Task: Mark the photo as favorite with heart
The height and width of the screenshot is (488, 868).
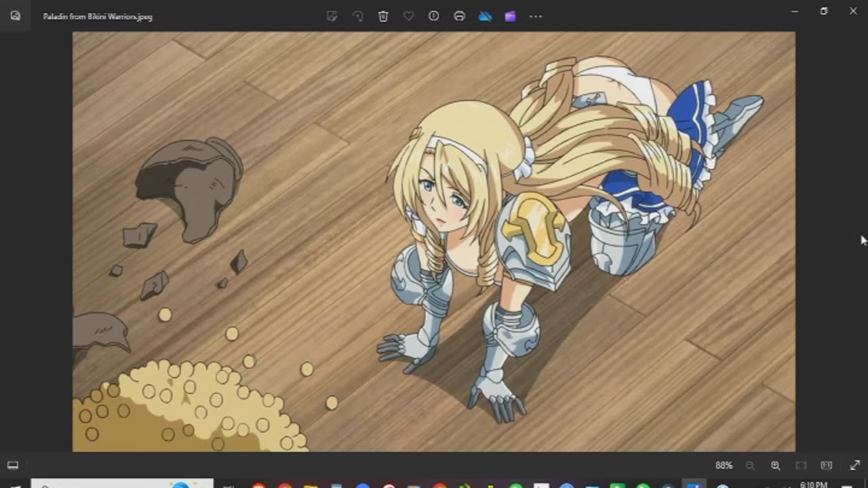Action: point(408,16)
